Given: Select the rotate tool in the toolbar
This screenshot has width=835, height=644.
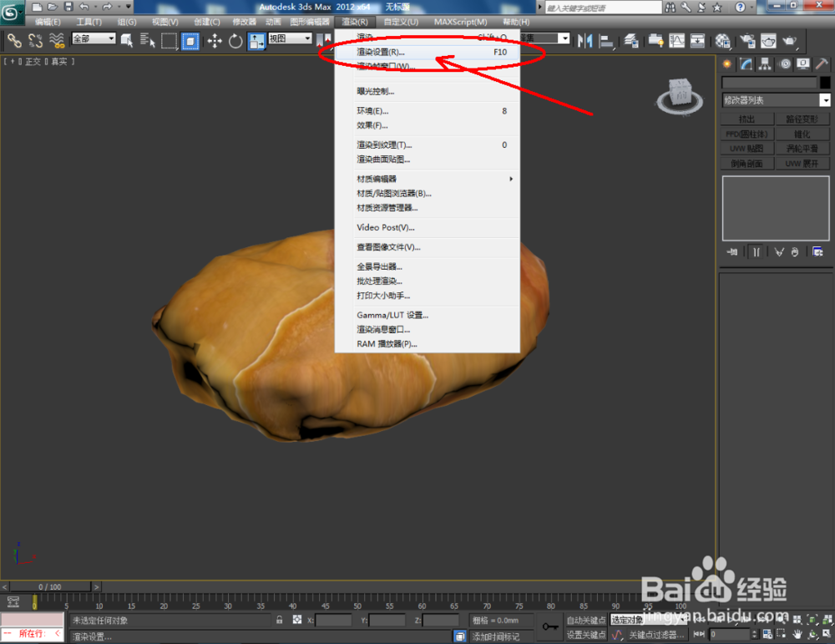Looking at the screenshot, I should click(236, 40).
